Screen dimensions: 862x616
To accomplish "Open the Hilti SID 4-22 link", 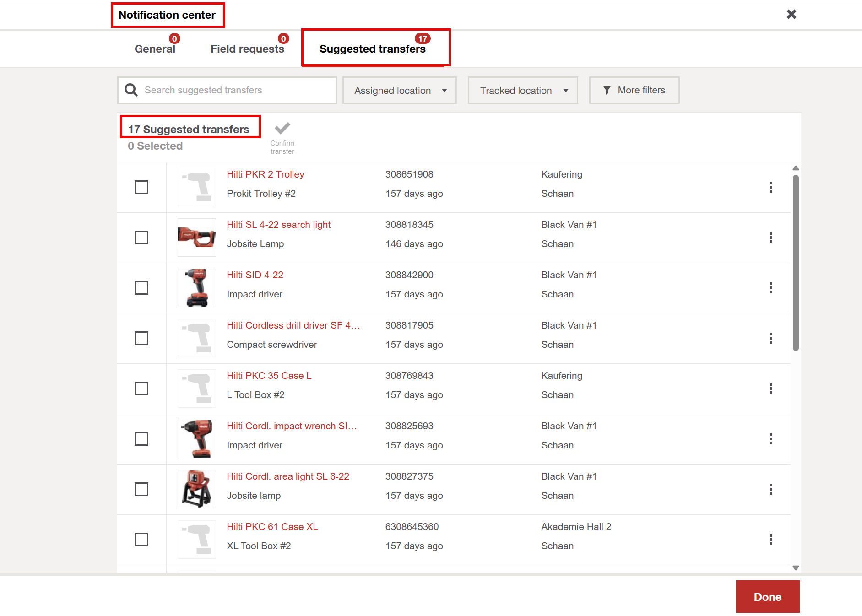I will point(255,275).
